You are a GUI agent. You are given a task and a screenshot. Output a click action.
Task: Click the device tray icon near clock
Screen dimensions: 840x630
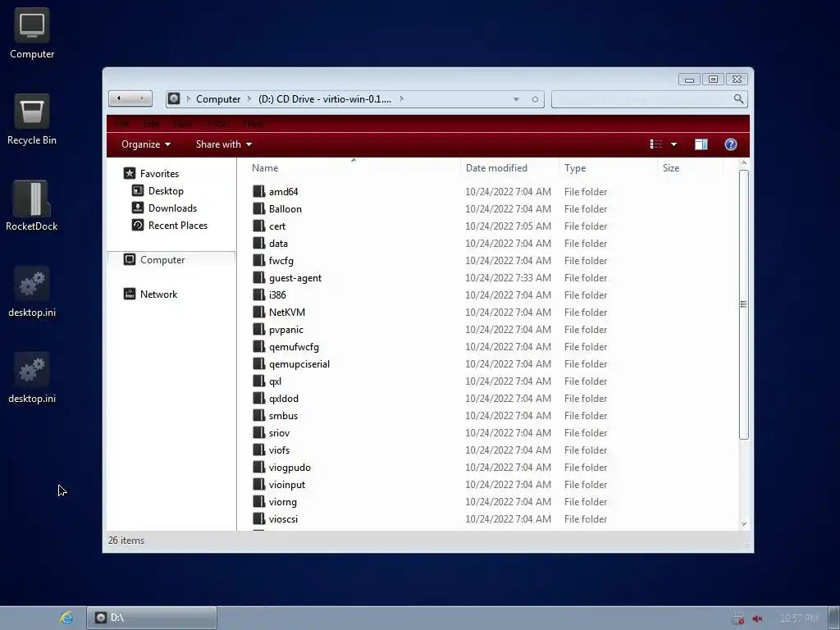point(738,619)
